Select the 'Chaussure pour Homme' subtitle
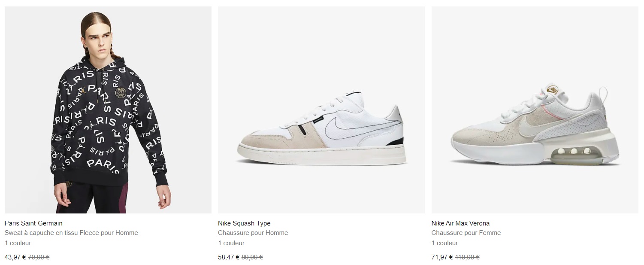 tap(253, 233)
